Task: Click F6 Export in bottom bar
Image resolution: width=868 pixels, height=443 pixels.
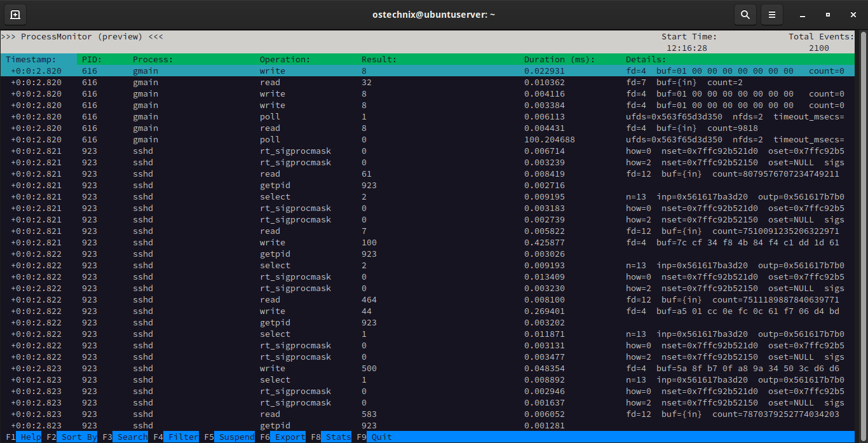Action: point(290,437)
